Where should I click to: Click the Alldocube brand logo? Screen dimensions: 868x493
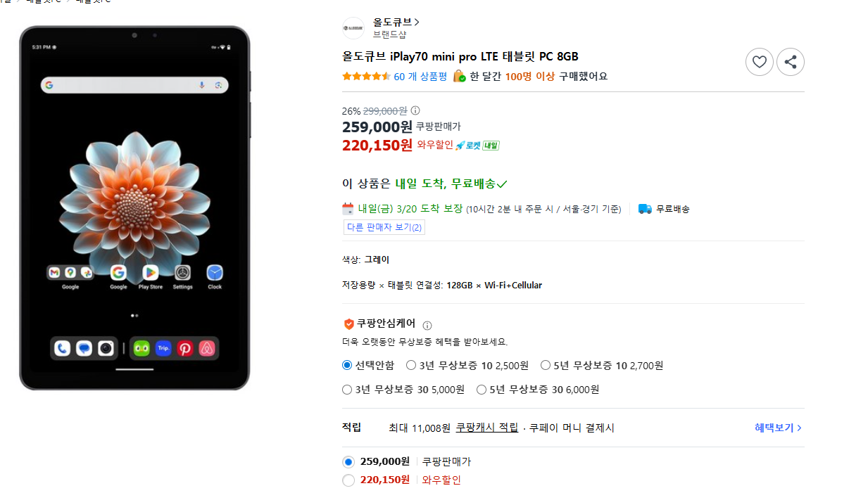coord(353,28)
